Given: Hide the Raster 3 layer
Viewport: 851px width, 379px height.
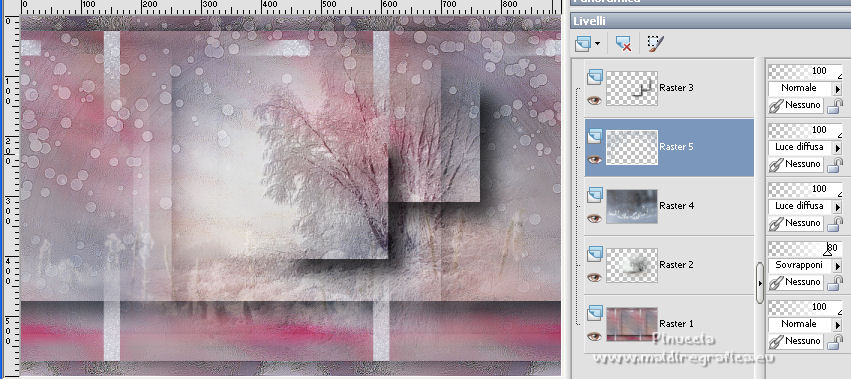Looking at the screenshot, I should coord(595,100).
